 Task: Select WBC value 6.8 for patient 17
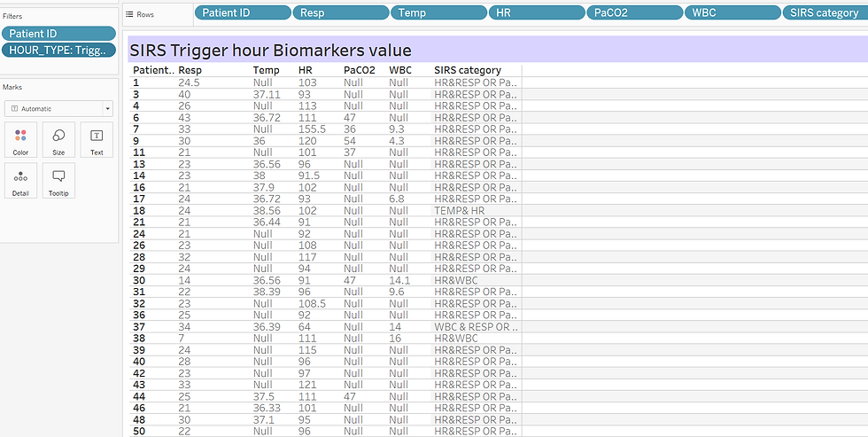[398, 199]
